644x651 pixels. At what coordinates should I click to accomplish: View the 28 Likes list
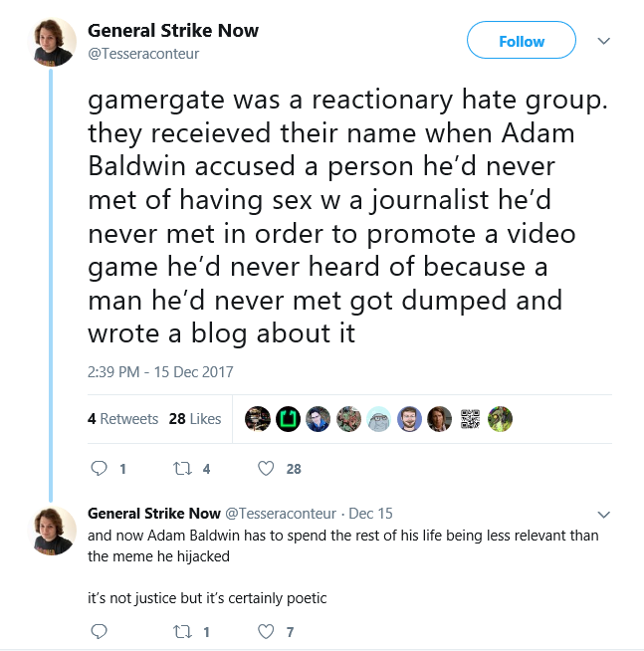(195, 419)
